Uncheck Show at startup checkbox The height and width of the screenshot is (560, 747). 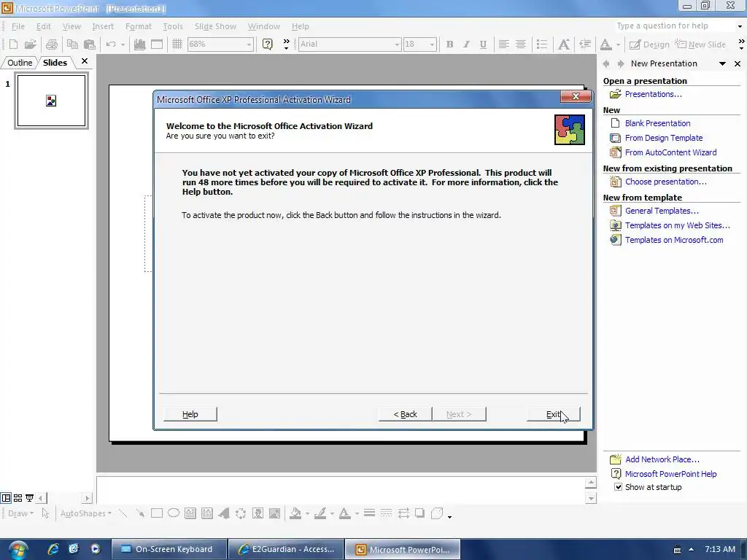pos(618,487)
